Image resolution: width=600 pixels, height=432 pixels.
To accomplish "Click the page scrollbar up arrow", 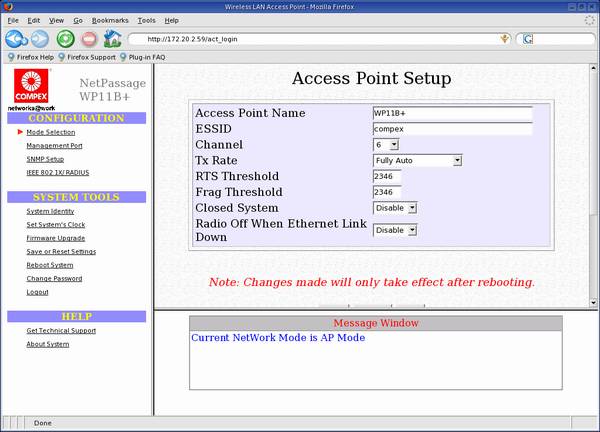I will tap(593, 68).
